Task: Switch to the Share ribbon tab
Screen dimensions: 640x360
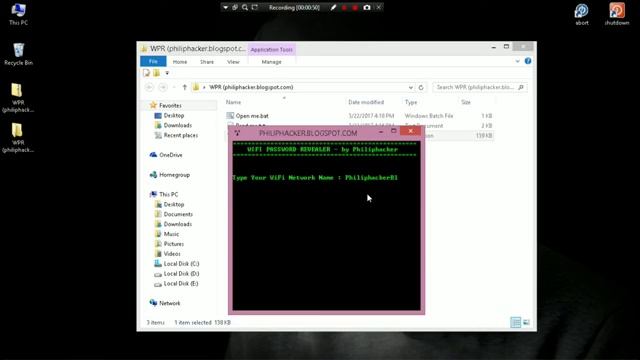Action: 207,62
